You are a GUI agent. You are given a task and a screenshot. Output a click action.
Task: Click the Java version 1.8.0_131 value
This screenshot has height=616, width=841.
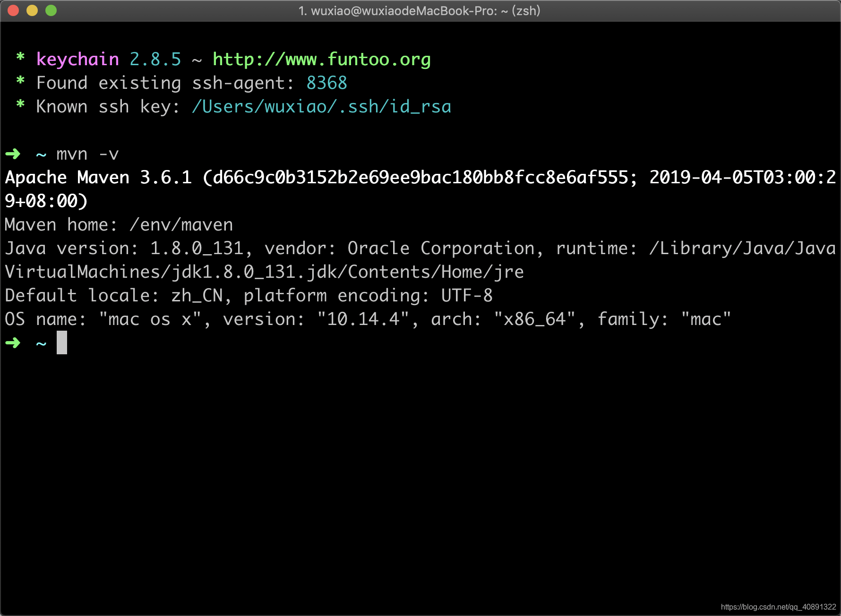coord(197,248)
